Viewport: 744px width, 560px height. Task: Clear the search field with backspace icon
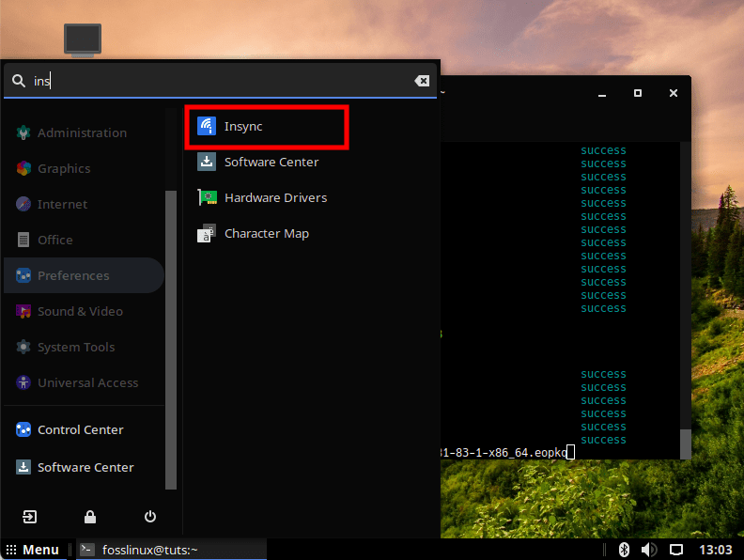tap(422, 81)
